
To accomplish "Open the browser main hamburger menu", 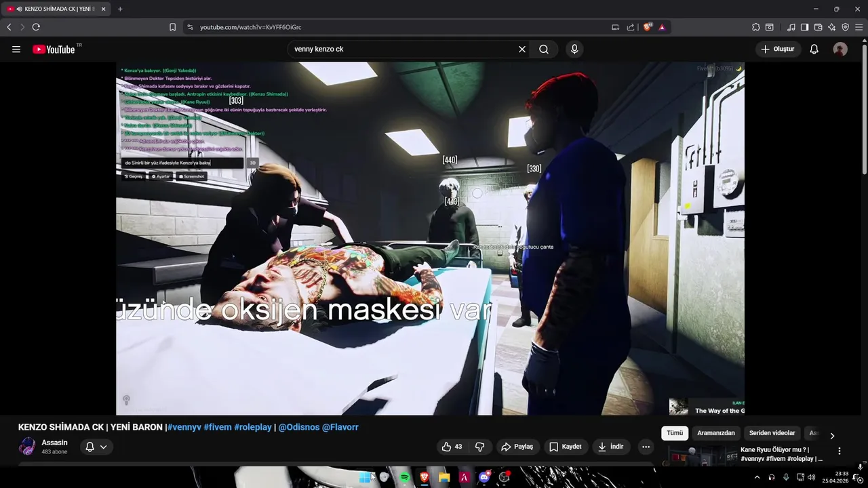I will coord(859,27).
